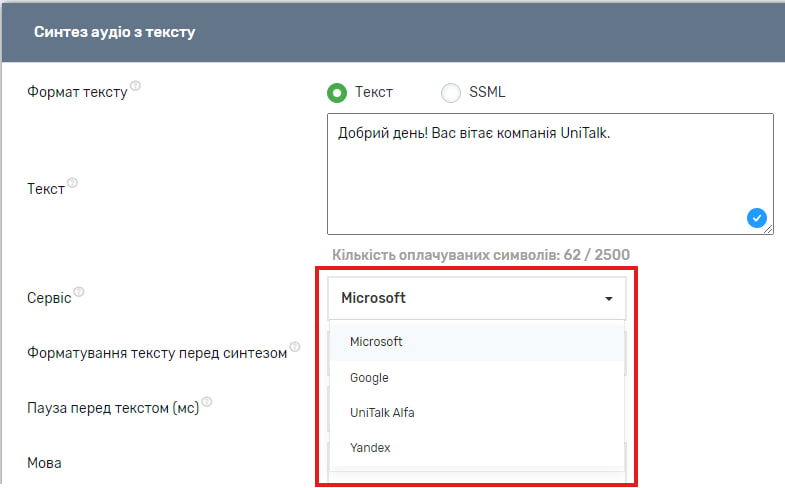Open the help tooltip beside Сервіс
The image size is (785, 488).
pos(79,293)
